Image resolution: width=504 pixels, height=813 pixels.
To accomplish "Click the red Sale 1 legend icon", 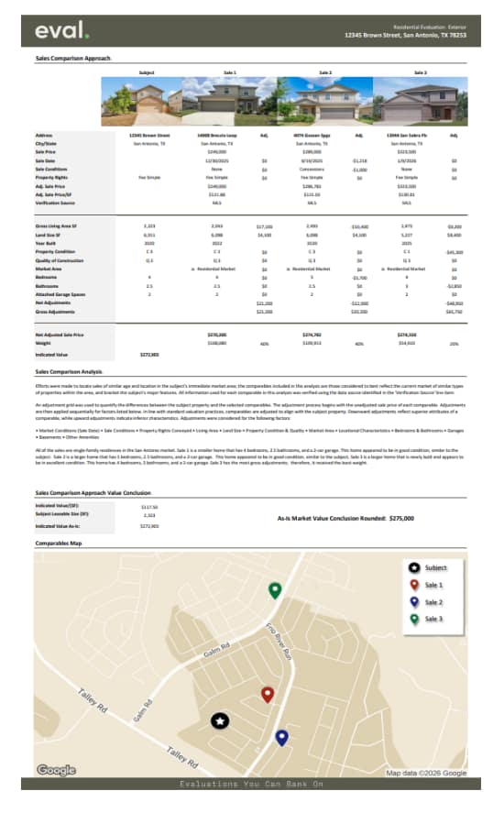I will tap(414, 585).
